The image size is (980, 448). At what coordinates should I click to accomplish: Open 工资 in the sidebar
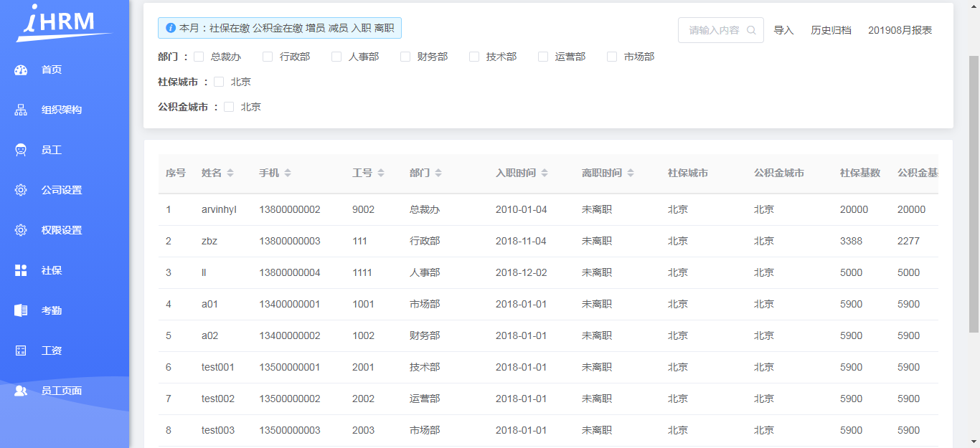pos(65,351)
